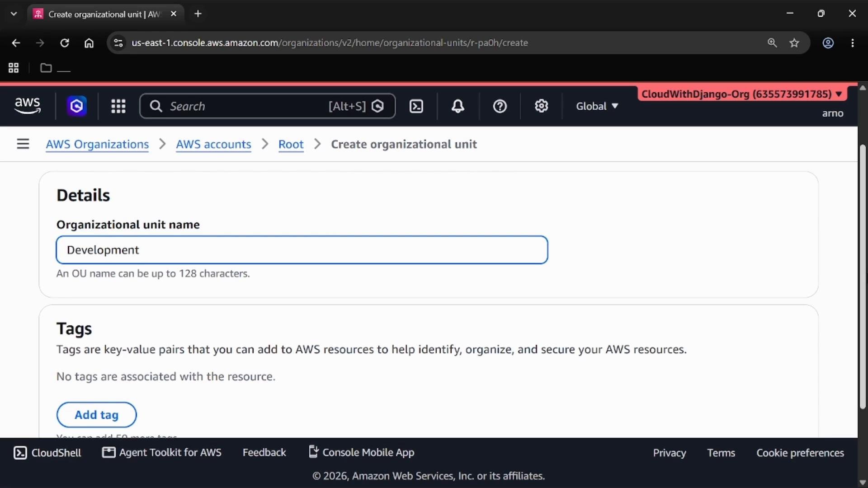Close the Create organizational unit tab
The image size is (868, 488).
click(x=174, y=14)
